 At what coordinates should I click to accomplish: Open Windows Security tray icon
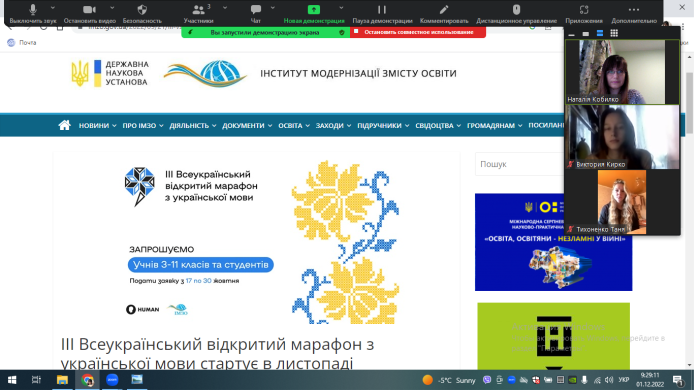pos(536,380)
